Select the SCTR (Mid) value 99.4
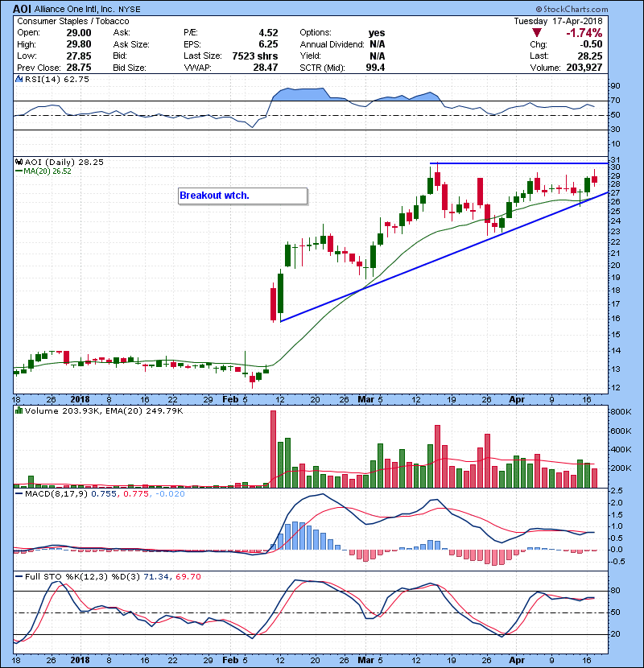 coord(375,68)
